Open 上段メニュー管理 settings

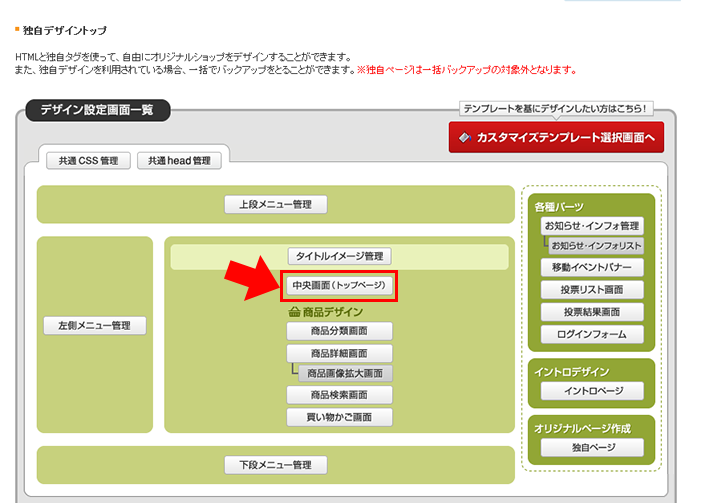(275, 205)
